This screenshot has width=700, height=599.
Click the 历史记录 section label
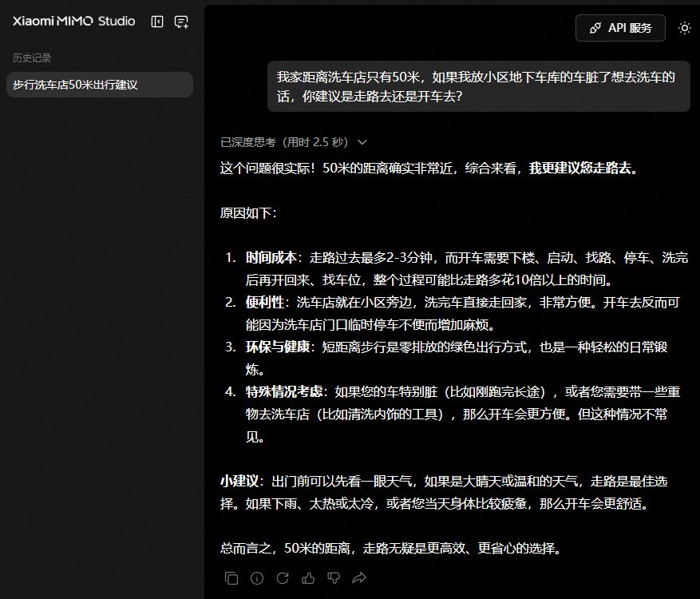point(32,58)
